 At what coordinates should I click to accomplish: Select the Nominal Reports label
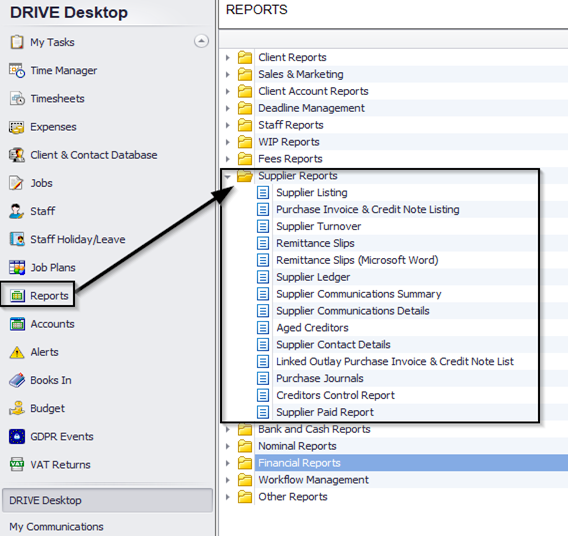[297, 446]
